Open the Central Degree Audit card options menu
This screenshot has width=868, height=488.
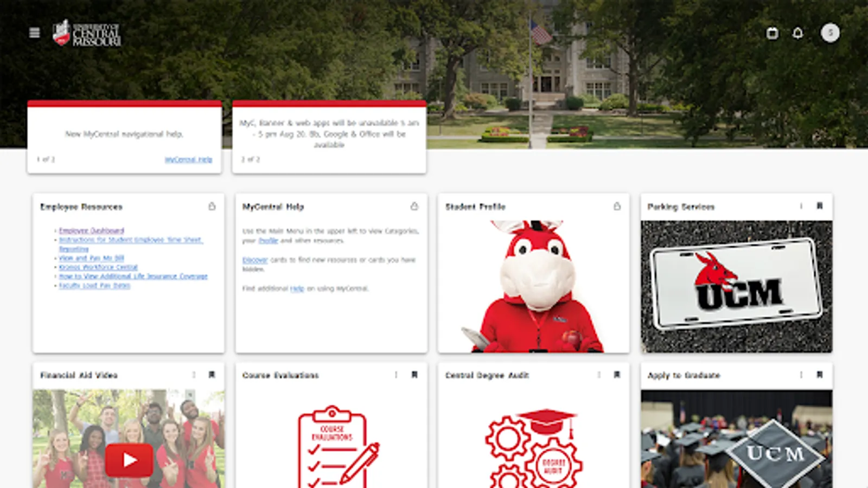pos(599,375)
